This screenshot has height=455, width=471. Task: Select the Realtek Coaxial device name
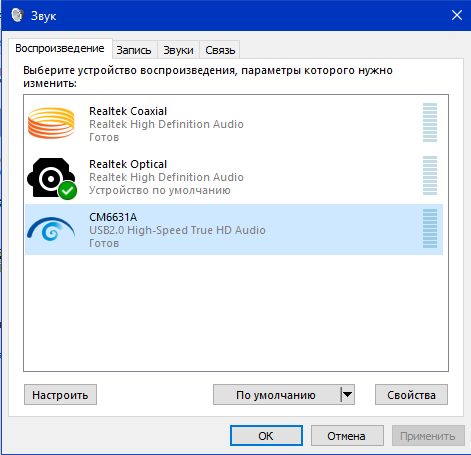coord(128,111)
